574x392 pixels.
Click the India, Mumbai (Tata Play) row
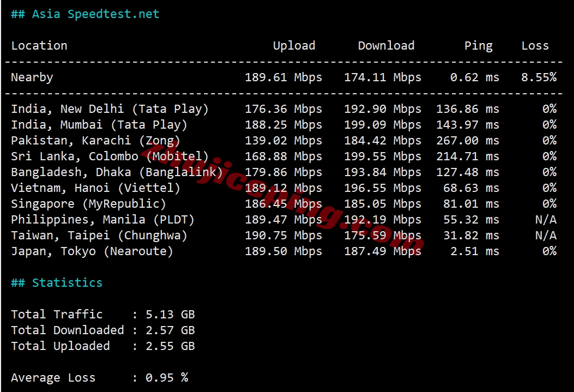pos(99,125)
